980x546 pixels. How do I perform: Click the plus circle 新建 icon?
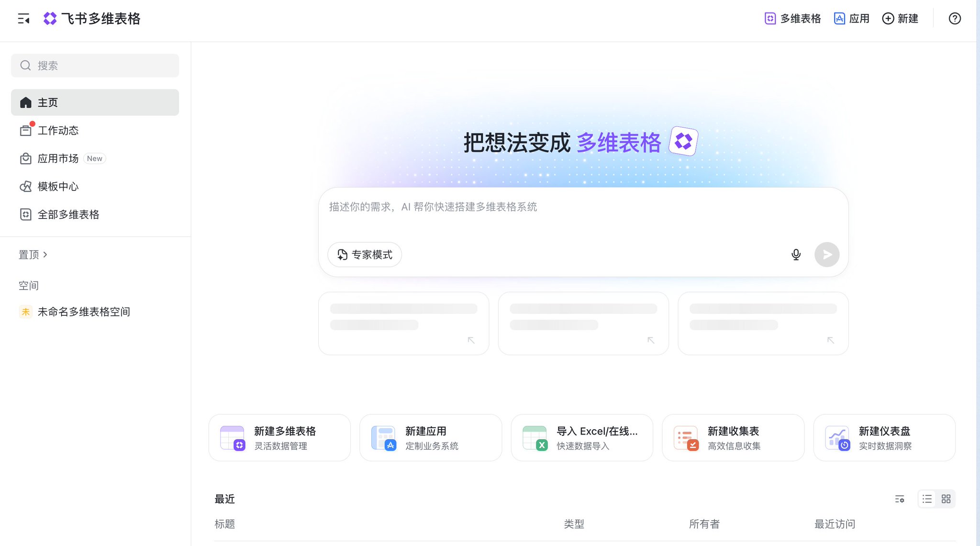[x=888, y=19]
